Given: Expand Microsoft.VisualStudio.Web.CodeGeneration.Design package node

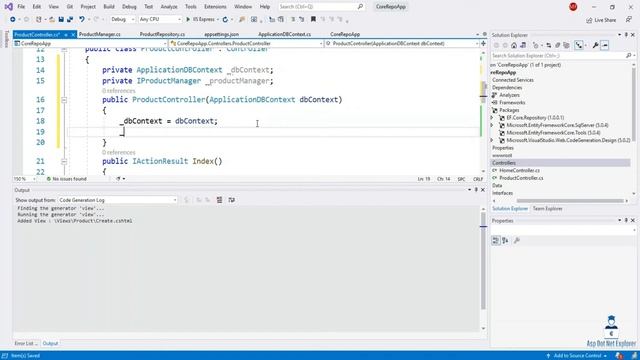Looking at the screenshot, I should (x=492, y=140).
